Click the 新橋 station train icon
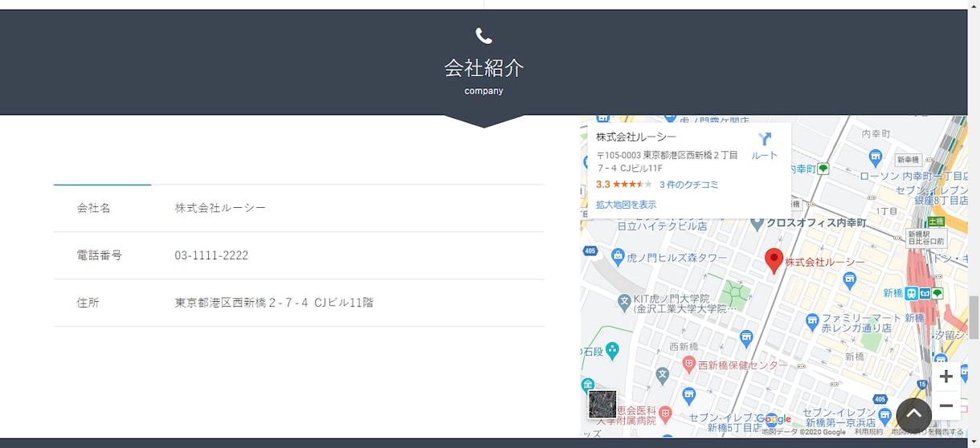Image resolution: width=980 pixels, height=448 pixels. 912,294
